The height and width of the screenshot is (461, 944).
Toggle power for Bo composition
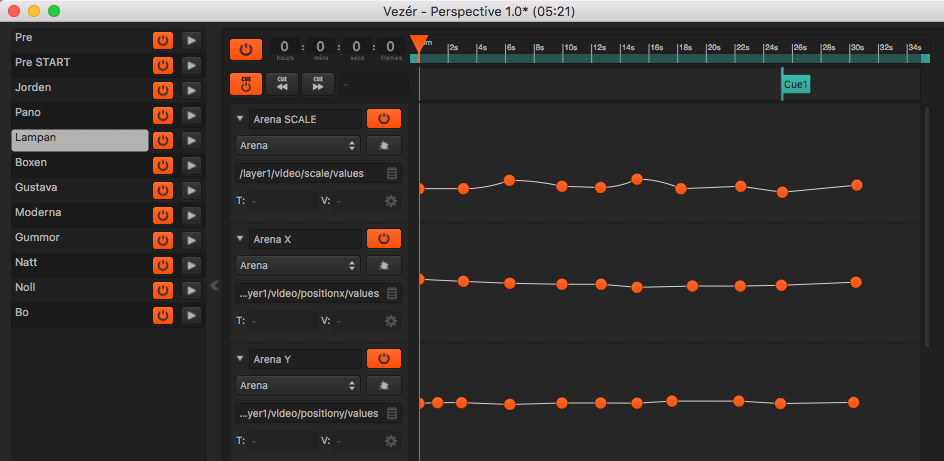[x=163, y=315]
